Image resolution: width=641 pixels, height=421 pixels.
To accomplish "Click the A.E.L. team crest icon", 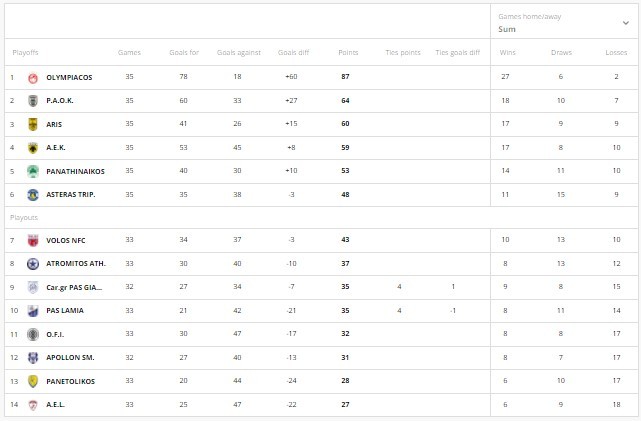I will pos(32,404).
